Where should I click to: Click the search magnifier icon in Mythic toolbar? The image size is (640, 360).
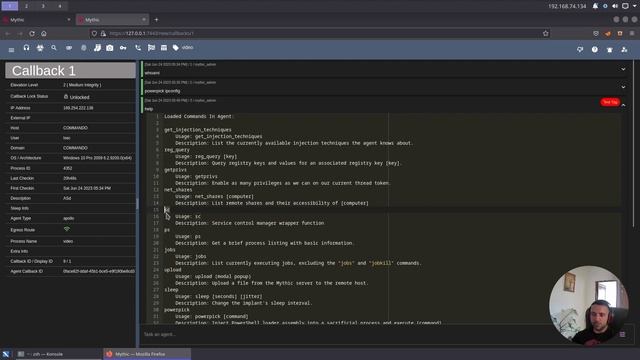[x=54, y=48]
